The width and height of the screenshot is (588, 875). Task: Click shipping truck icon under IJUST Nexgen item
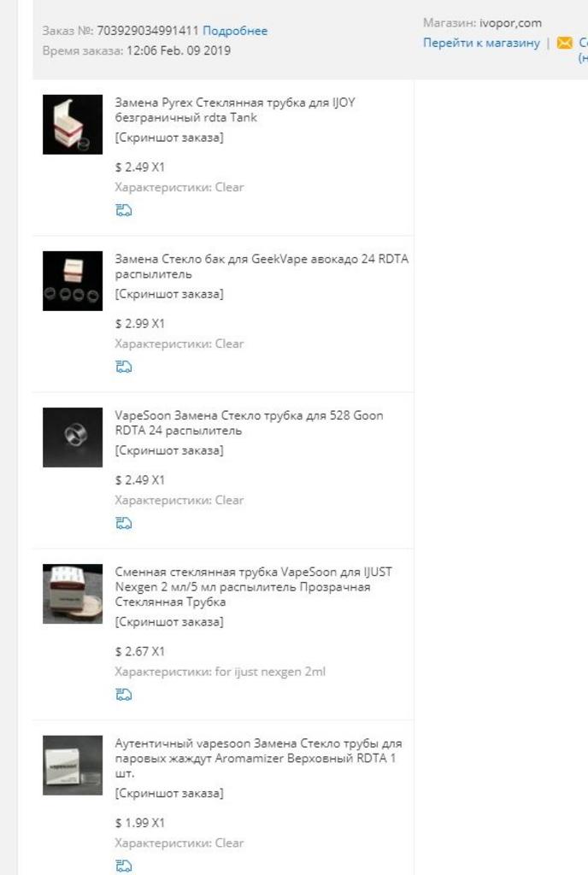tap(123, 694)
